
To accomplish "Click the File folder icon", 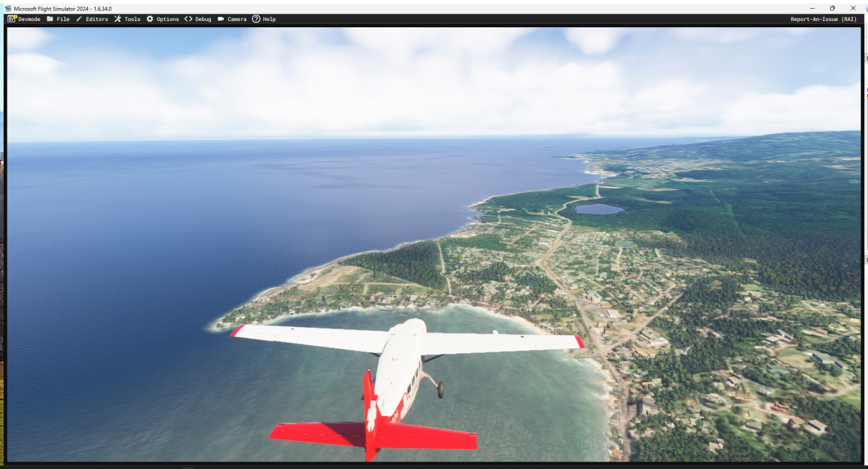I will pyautogui.click(x=50, y=19).
